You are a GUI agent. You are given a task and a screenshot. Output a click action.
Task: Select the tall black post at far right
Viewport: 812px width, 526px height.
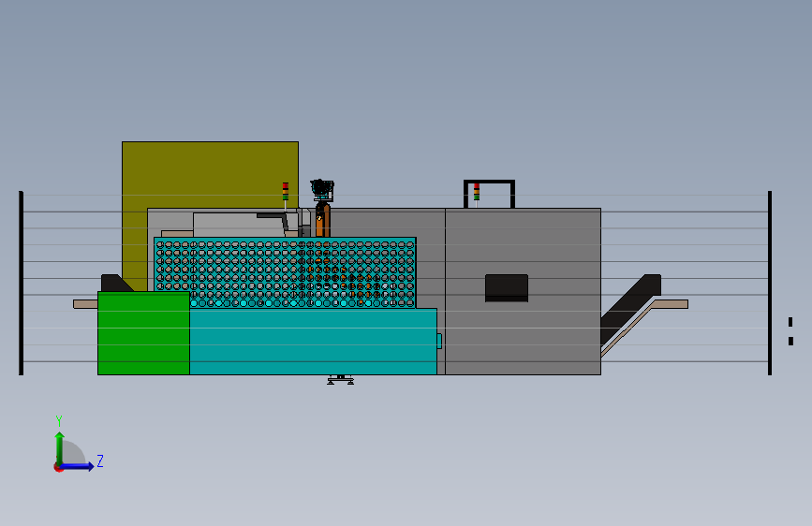(x=770, y=283)
